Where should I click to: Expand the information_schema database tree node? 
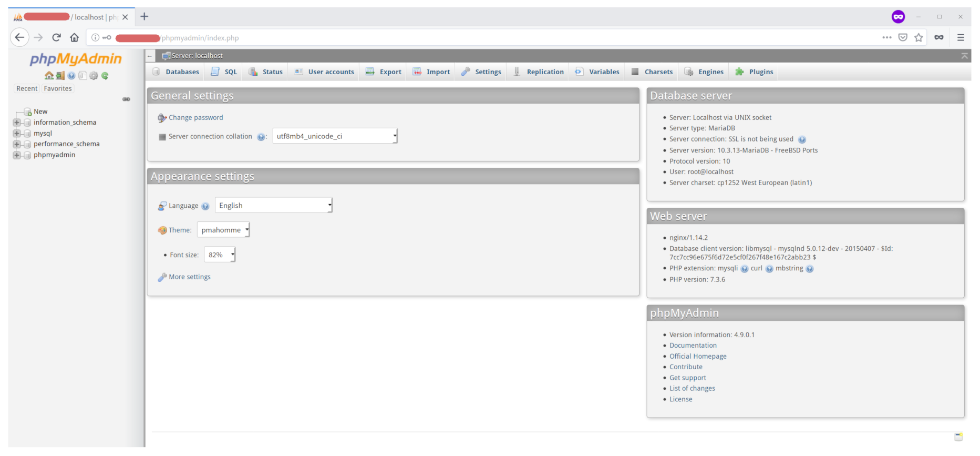[x=17, y=123]
